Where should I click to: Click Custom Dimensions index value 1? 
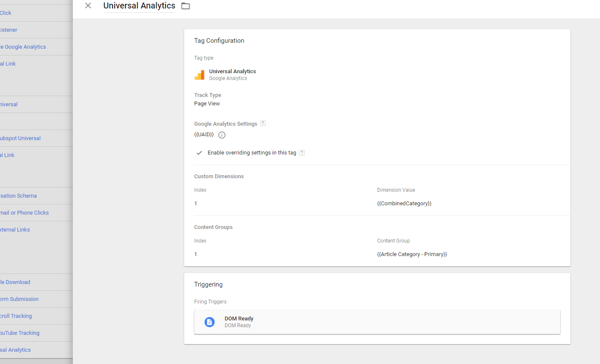click(196, 204)
